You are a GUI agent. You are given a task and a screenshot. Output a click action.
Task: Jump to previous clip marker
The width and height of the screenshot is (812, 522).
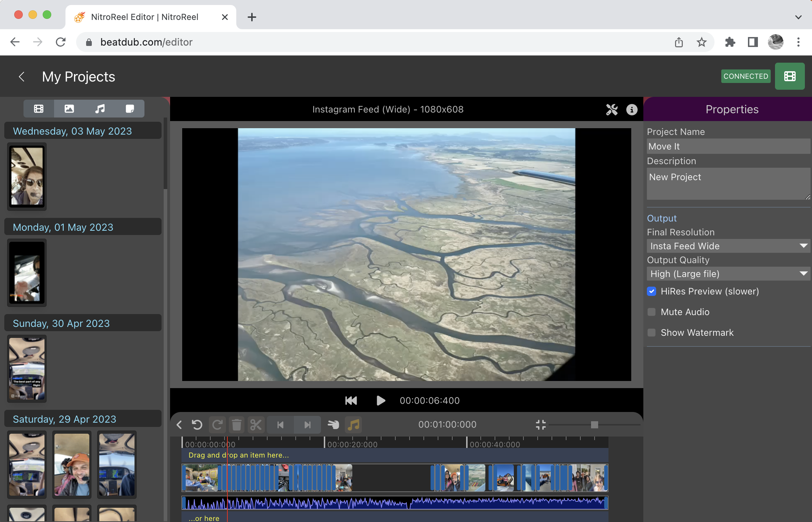pyautogui.click(x=280, y=425)
